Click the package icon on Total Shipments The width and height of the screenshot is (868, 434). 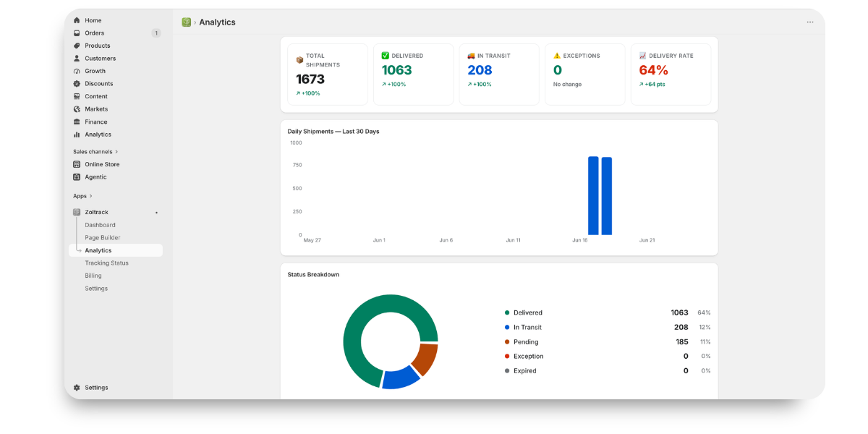point(299,60)
